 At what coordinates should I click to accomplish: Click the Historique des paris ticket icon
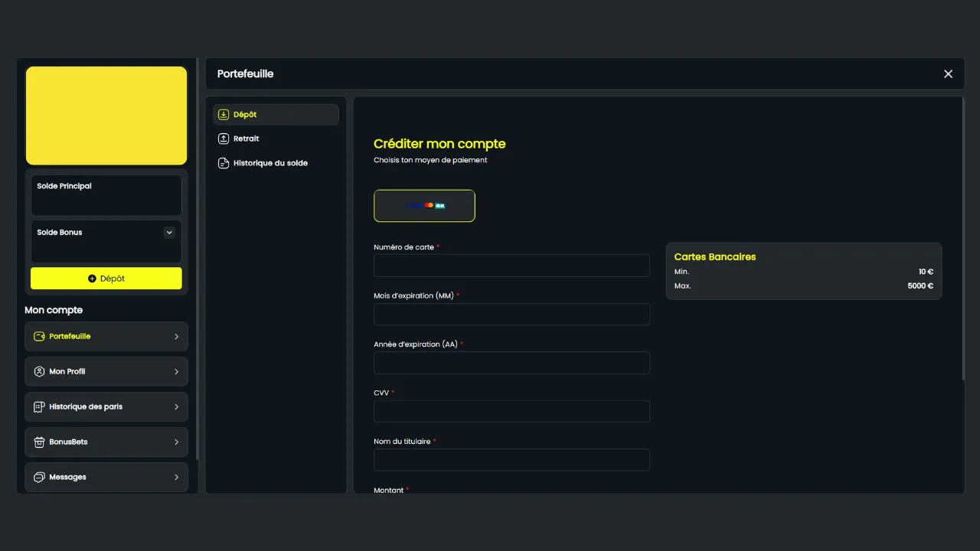pos(39,407)
